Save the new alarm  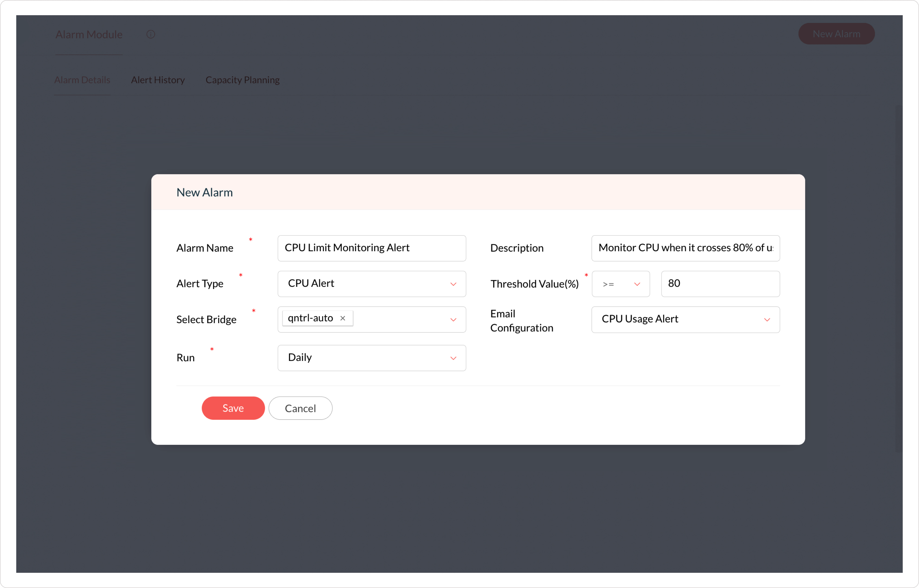click(233, 408)
